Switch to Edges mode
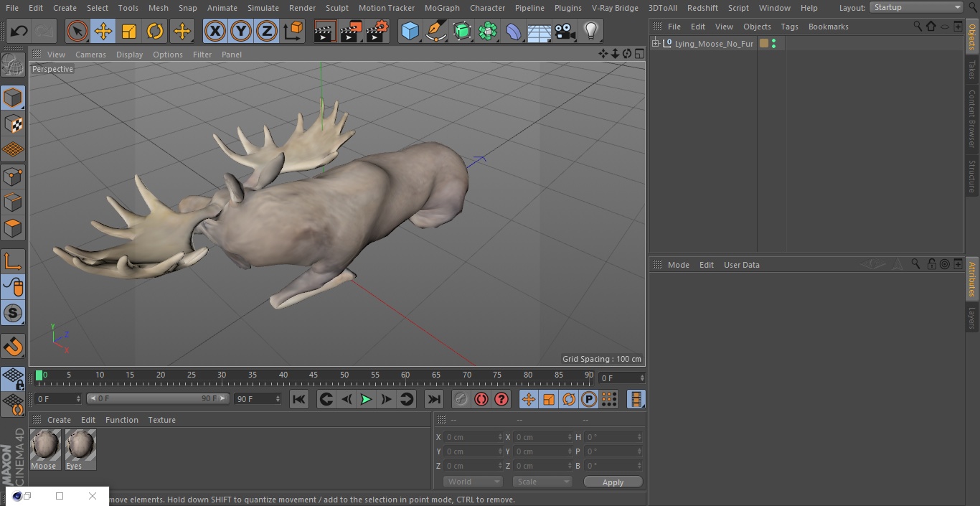The image size is (980, 506). pyautogui.click(x=13, y=202)
